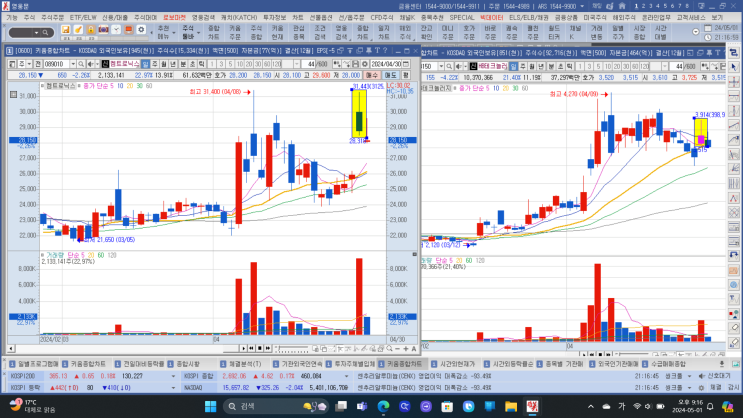Viewport: 743px width, 418px height.
Task: Click the 관심종목 toolbar button
Action: (x=299, y=32)
